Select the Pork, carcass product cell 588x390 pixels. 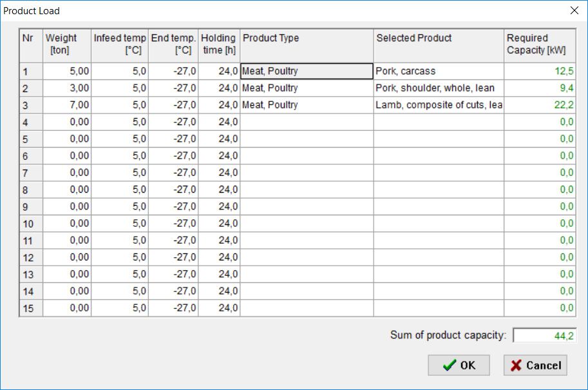click(439, 71)
